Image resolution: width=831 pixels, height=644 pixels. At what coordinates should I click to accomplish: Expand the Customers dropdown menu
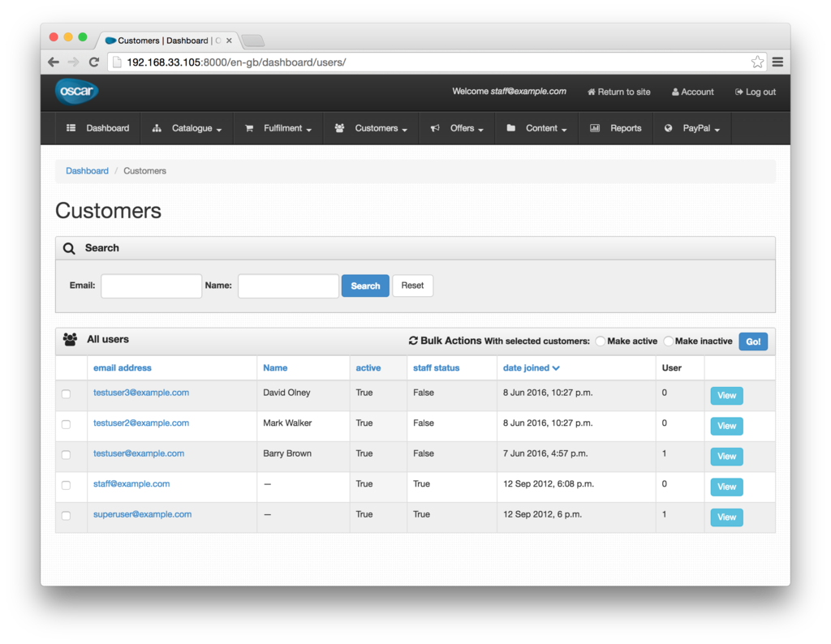coord(371,128)
